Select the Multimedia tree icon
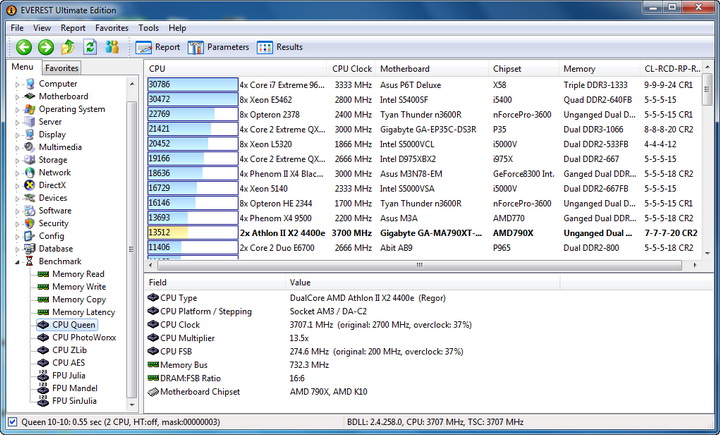Viewport: 720px width, 435px height. [x=30, y=147]
